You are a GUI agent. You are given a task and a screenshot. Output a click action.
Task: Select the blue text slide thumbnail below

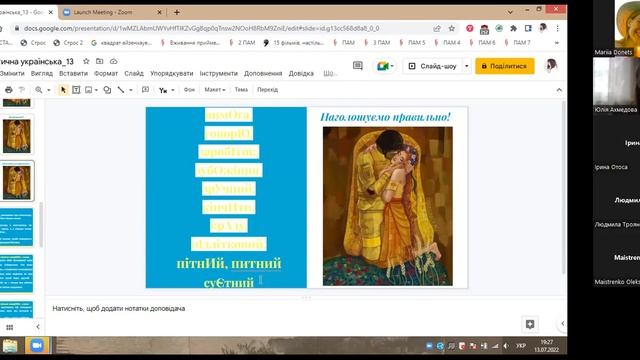(16, 227)
